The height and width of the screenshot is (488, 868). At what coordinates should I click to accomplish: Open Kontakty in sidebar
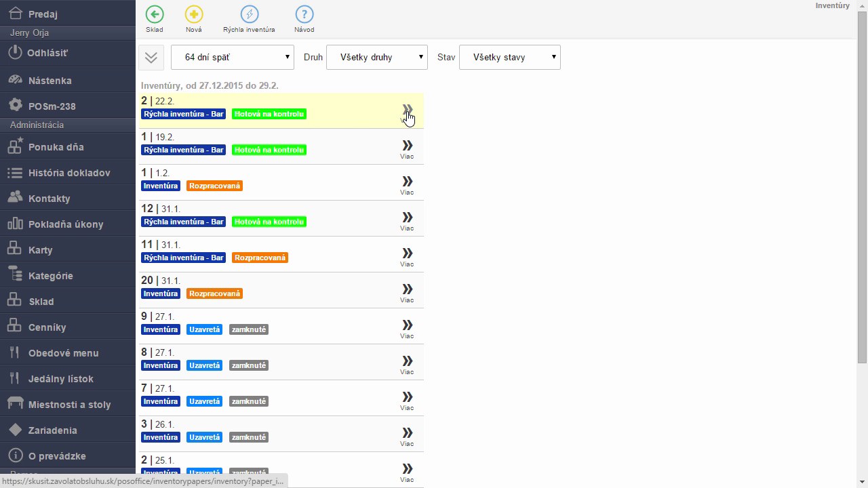point(68,198)
